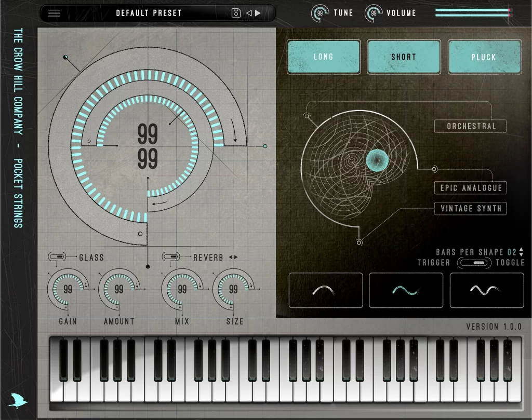Go to previous preset with left arrow
The image size is (532, 420).
[248, 13]
